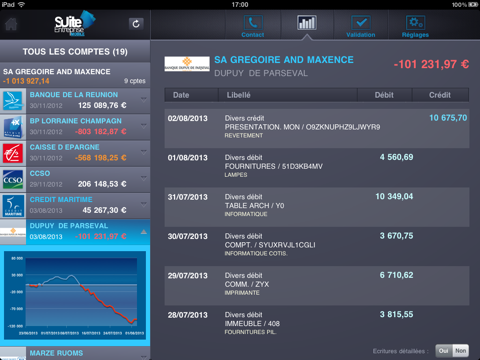Tap the Banque de la Reunion logo
The image size is (480, 360).
(13, 101)
